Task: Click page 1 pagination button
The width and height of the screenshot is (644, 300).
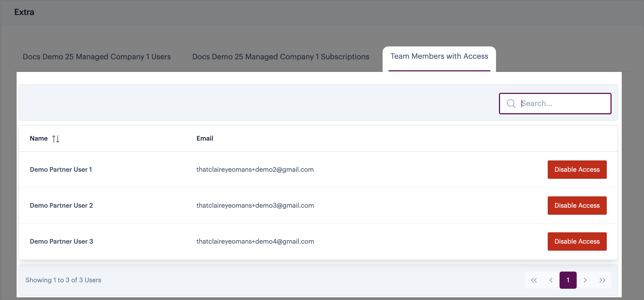Action: (568, 280)
